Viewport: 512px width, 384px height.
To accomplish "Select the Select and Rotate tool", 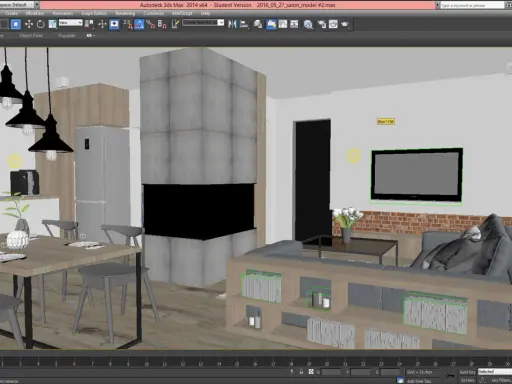I will (x=41, y=24).
